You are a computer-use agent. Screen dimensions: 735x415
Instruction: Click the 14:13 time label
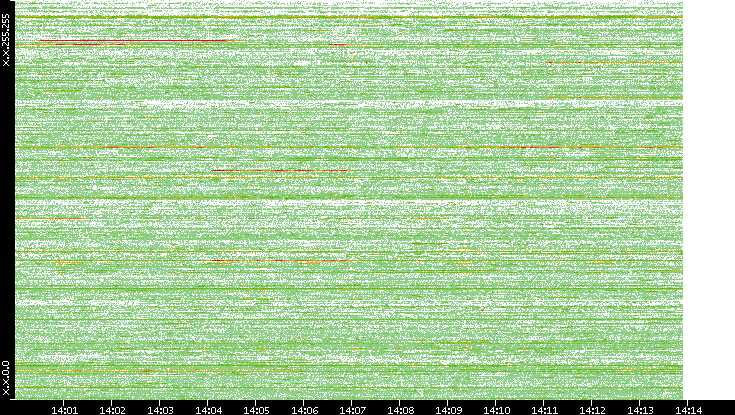pos(639,410)
